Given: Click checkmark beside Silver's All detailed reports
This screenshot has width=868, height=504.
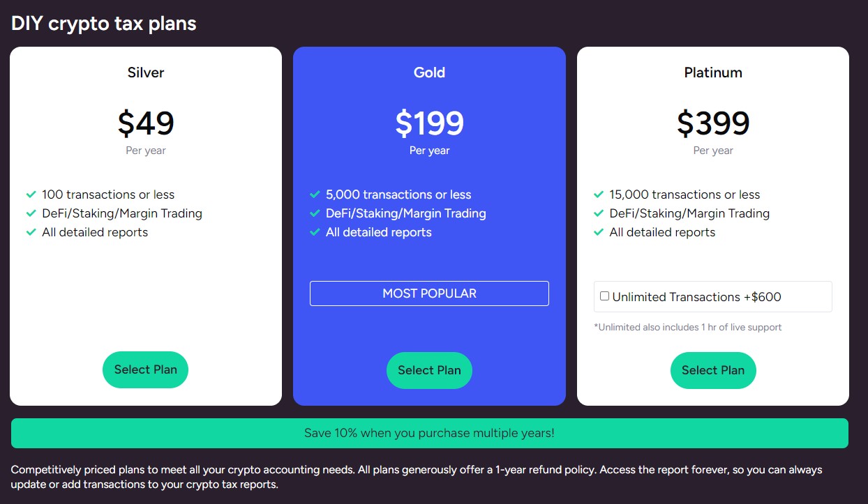Looking at the screenshot, I should 31,232.
